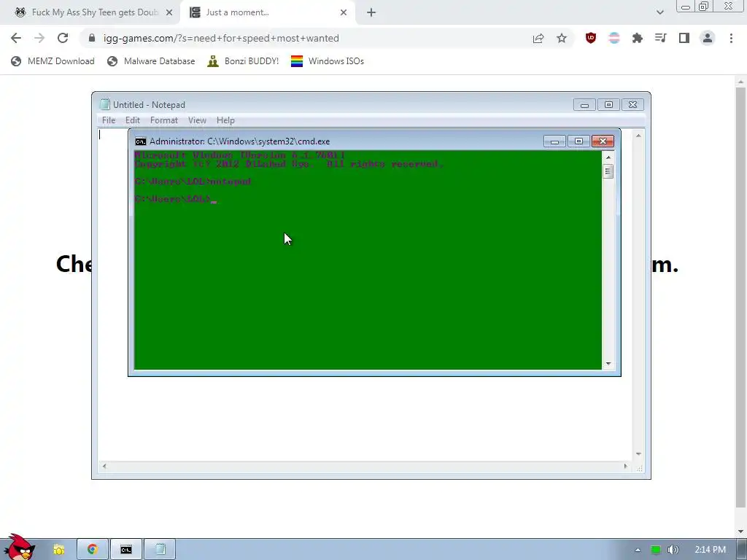Click the 2:14 PM clock
This screenshot has height=560, width=747.
710,550
